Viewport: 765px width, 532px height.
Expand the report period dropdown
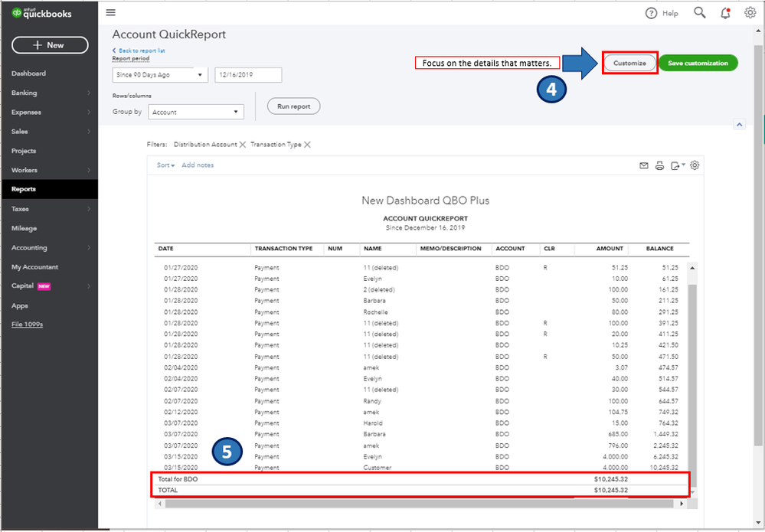(160, 75)
